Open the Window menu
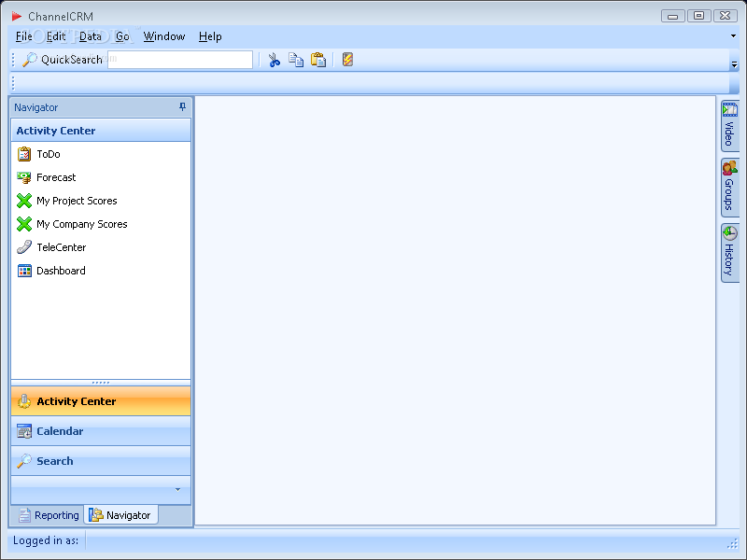Image resolution: width=747 pixels, height=560 pixels. pyautogui.click(x=164, y=36)
